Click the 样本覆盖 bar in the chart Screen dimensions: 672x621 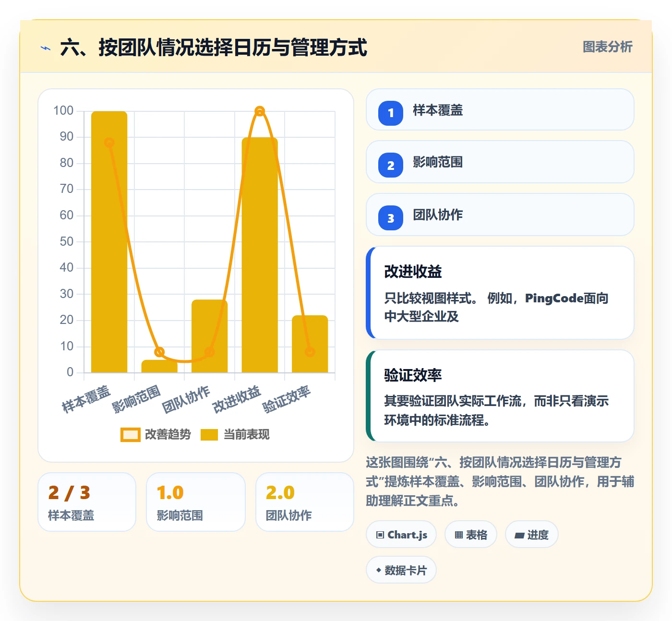pyautogui.click(x=109, y=242)
